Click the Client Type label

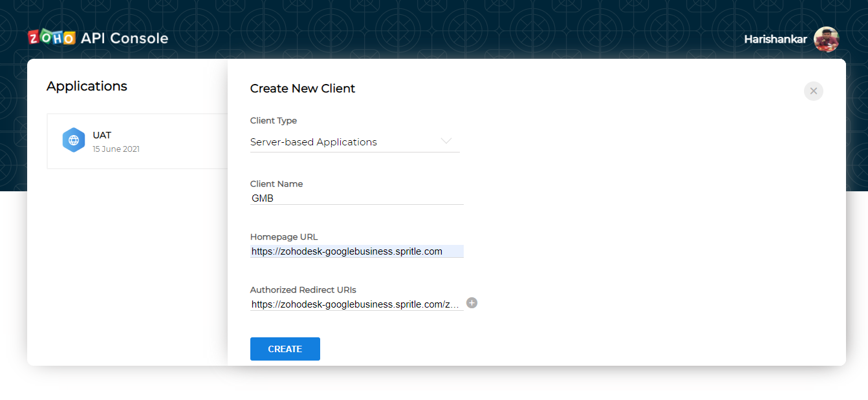(x=274, y=121)
